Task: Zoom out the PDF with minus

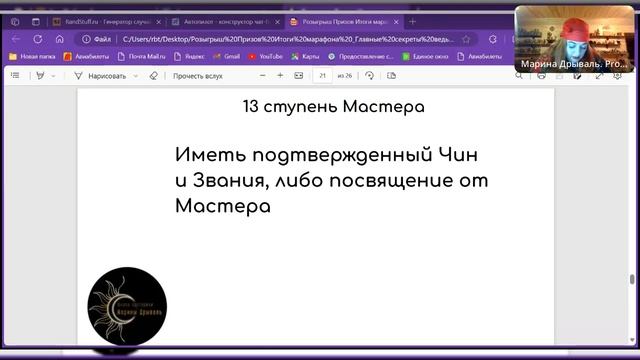Action: 262,76
